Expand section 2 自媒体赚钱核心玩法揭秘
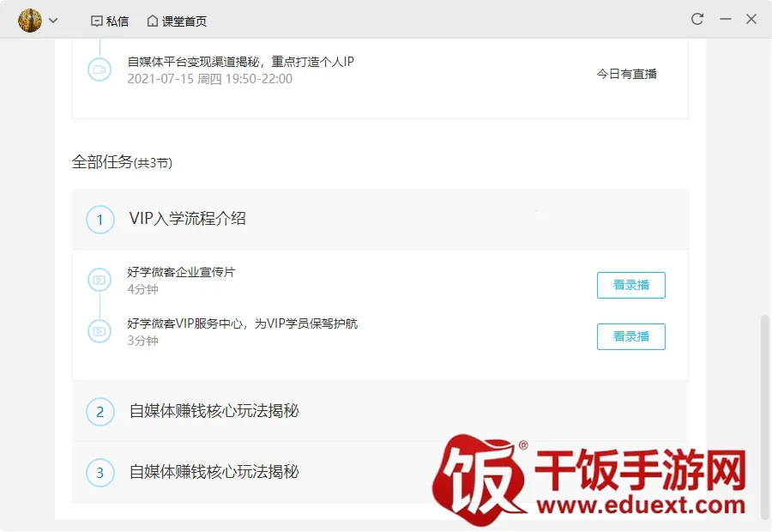The width and height of the screenshot is (772, 532). pos(380,411)
